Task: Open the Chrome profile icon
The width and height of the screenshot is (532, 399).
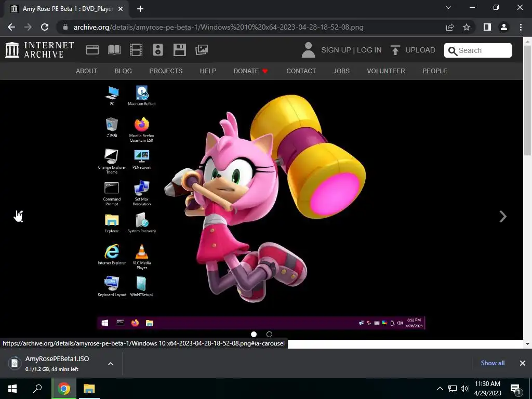Action: [x=504, y=27]
